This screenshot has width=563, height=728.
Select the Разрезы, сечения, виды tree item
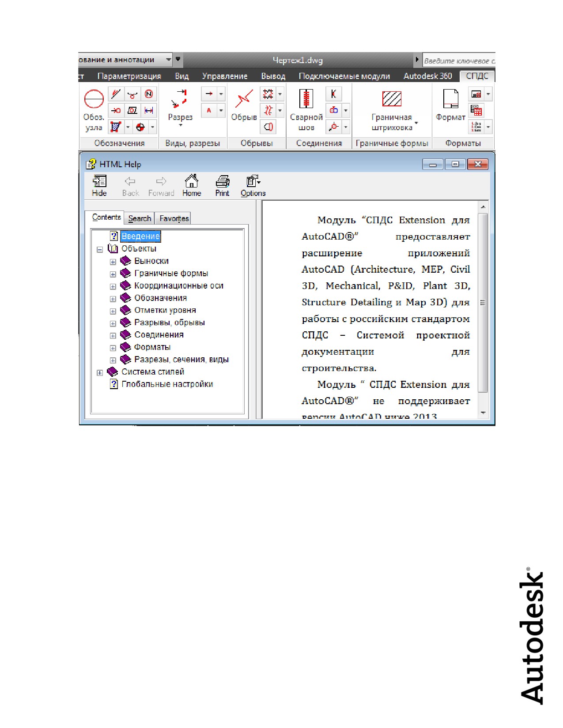coord(181,359)
